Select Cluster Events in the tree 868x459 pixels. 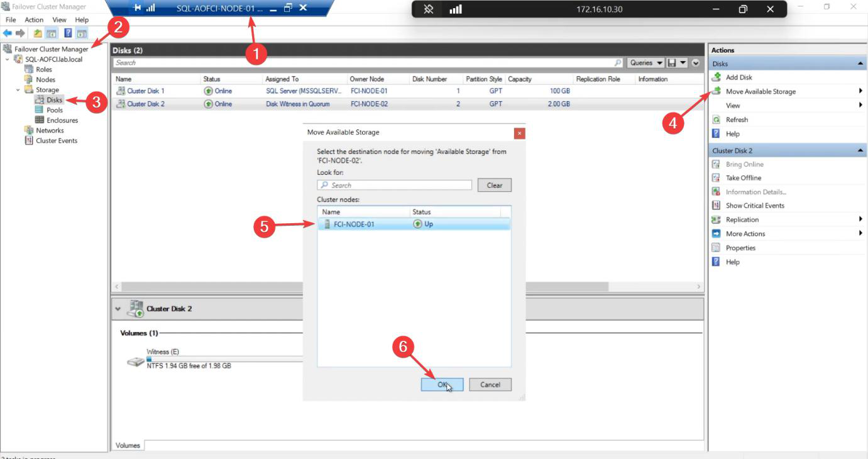click(57, 141)
